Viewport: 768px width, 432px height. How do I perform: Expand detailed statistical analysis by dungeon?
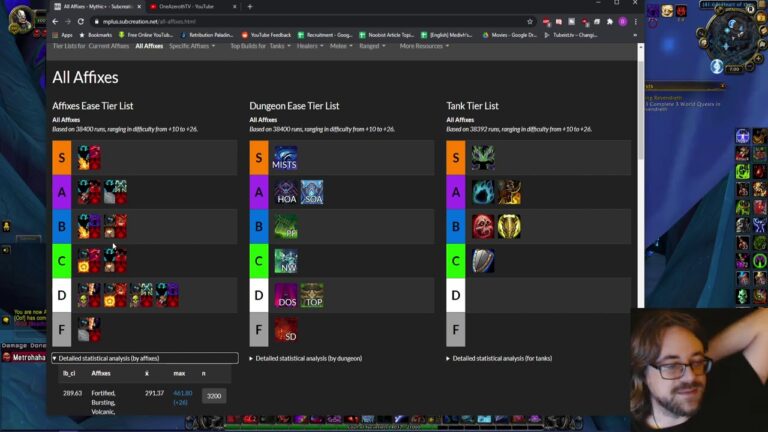tap(306, 358)
